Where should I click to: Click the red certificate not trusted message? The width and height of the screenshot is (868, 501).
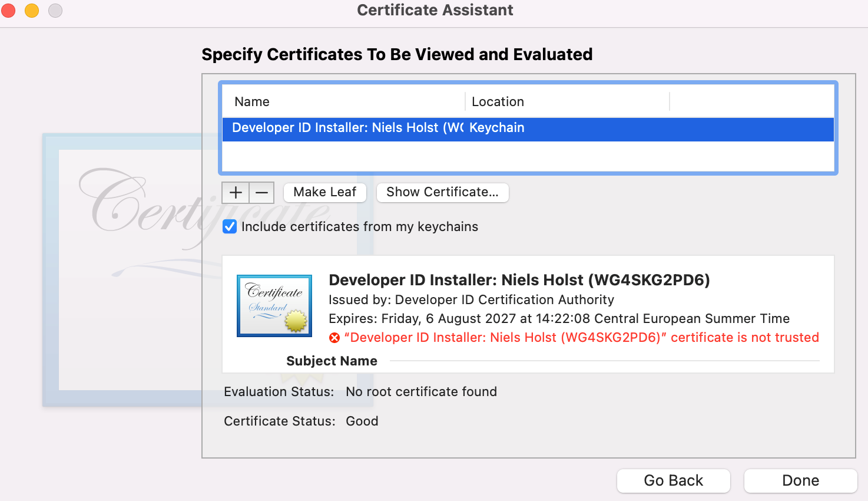pyautogui.click(x=582, y=338)
